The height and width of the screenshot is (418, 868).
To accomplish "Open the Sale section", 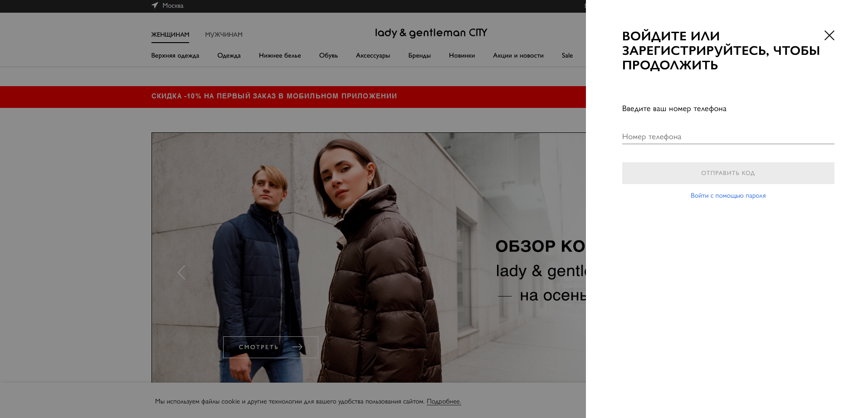I will [x=567, y=55].
